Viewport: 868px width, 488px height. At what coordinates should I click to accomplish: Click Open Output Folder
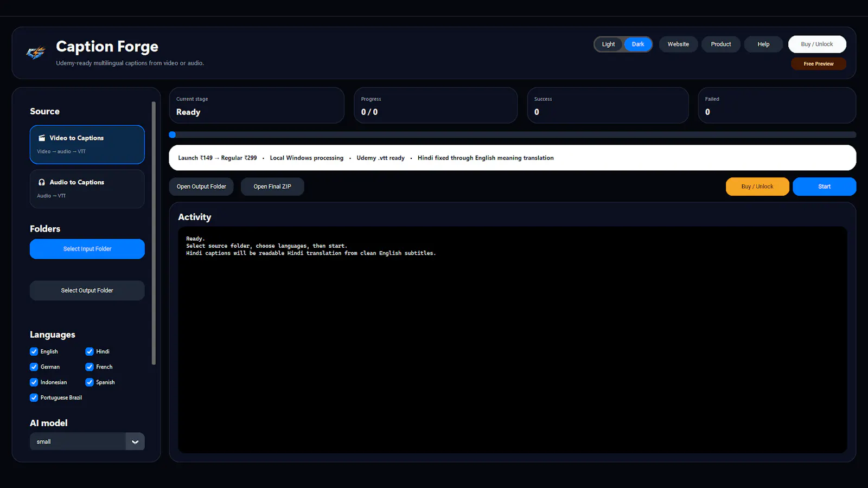(201, 187)
